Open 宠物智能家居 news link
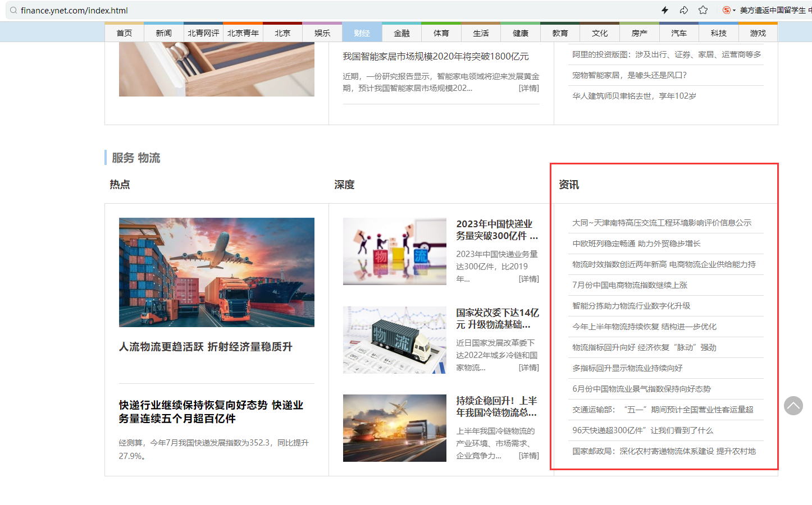The height and width of the screenshot is (505, 812). pyautogui.click(x=629, y=75)
